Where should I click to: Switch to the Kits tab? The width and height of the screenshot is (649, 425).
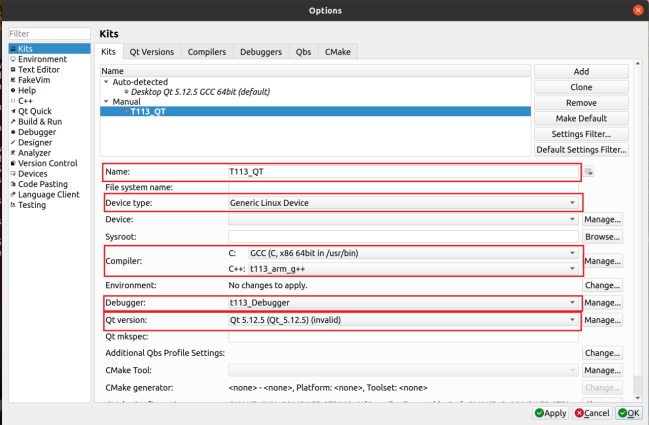pyautogui.click(x=108, y=52)
